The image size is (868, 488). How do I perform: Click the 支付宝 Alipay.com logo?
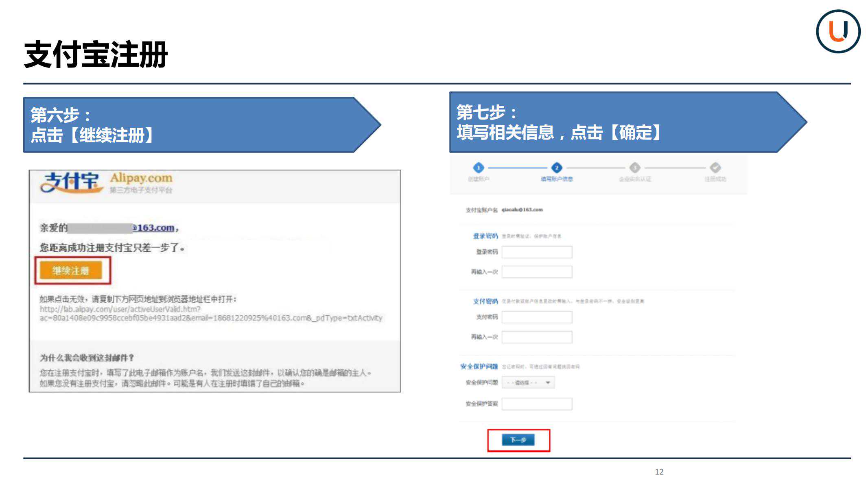tap(107, 183)
